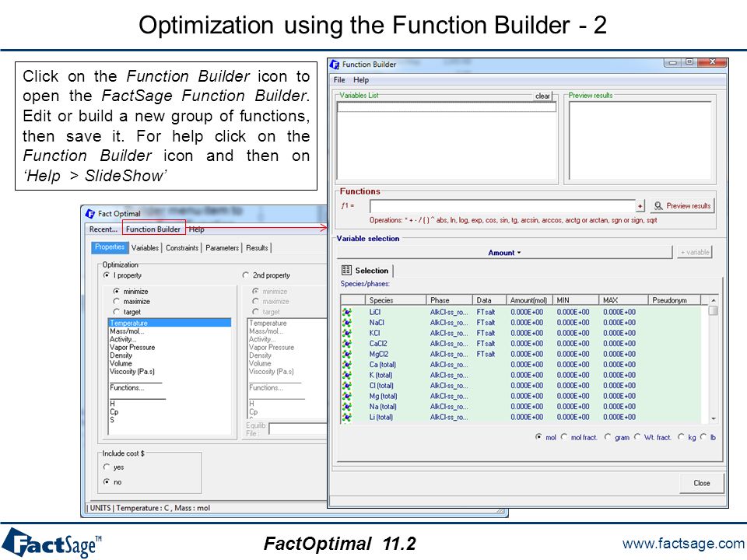Switch to the Parameters tab
The height and width of the screenshot is (560, 747).
[222, 247]
